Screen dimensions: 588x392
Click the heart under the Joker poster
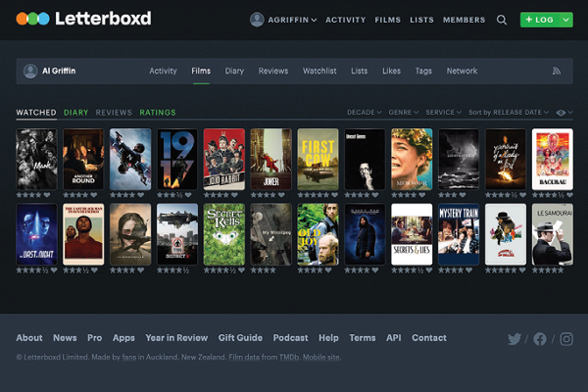tap(281, 195)
